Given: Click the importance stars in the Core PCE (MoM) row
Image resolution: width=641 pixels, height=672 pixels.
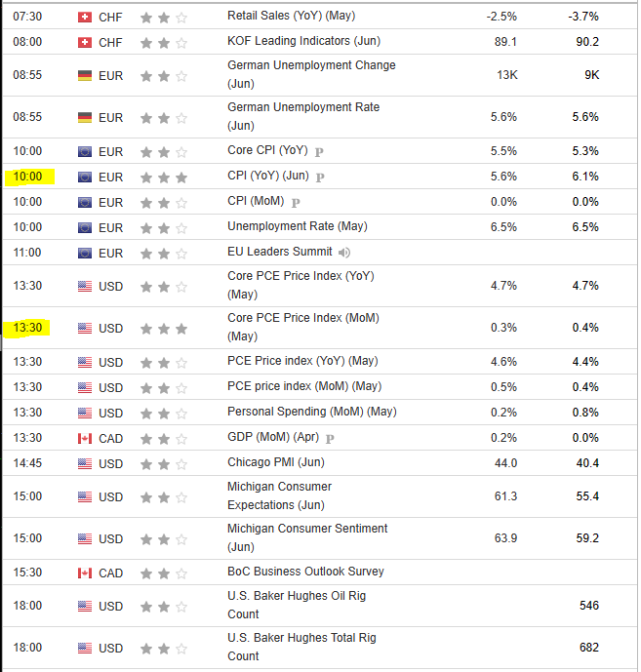Looking at the screenshot, I should 164,329.
